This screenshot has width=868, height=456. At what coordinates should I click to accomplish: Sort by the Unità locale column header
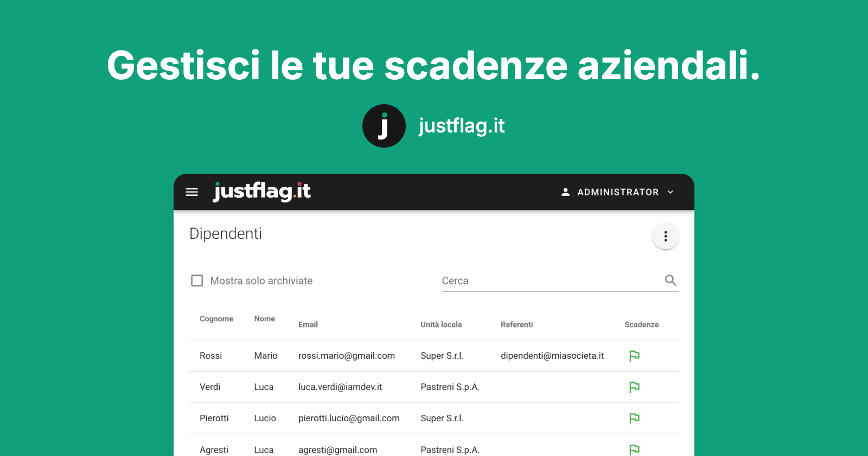point(441,325)
